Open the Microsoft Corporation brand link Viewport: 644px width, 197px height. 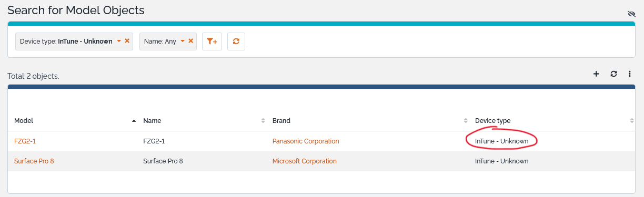point(305,161)
